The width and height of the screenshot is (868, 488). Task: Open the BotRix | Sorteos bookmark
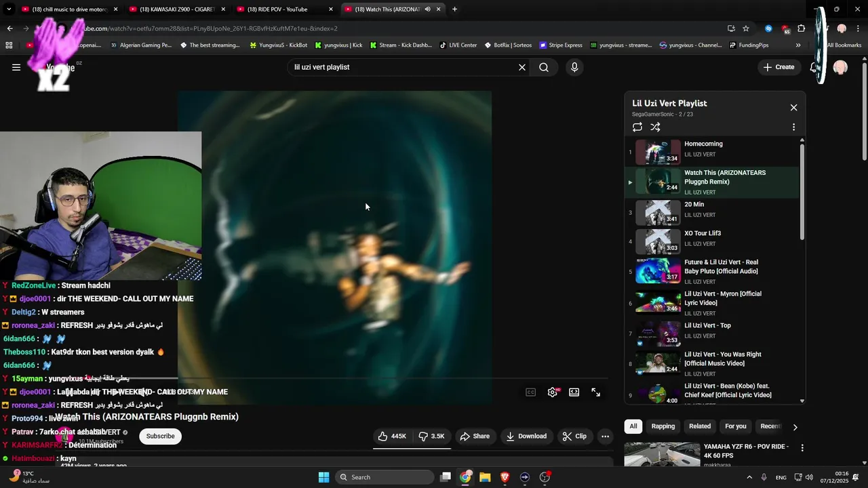(x=508, y=45)
